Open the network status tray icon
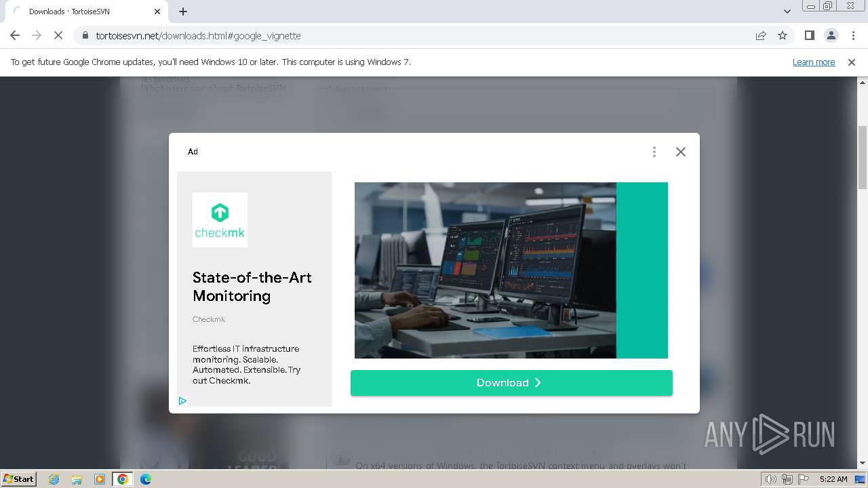The width and height of the screenshot is (868, 488). click(787, 479)
